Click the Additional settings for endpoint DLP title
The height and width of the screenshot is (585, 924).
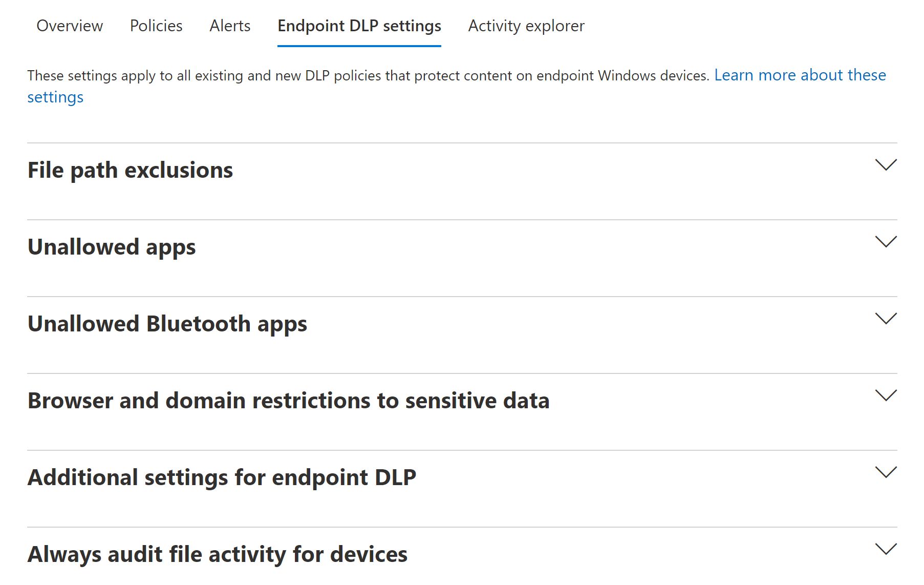pos(222,477)
